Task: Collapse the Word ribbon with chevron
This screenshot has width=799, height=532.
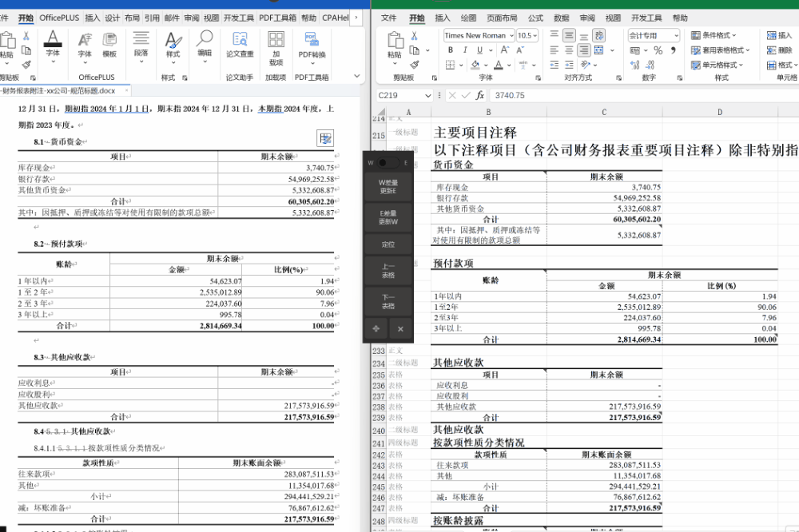Action: 357,77
